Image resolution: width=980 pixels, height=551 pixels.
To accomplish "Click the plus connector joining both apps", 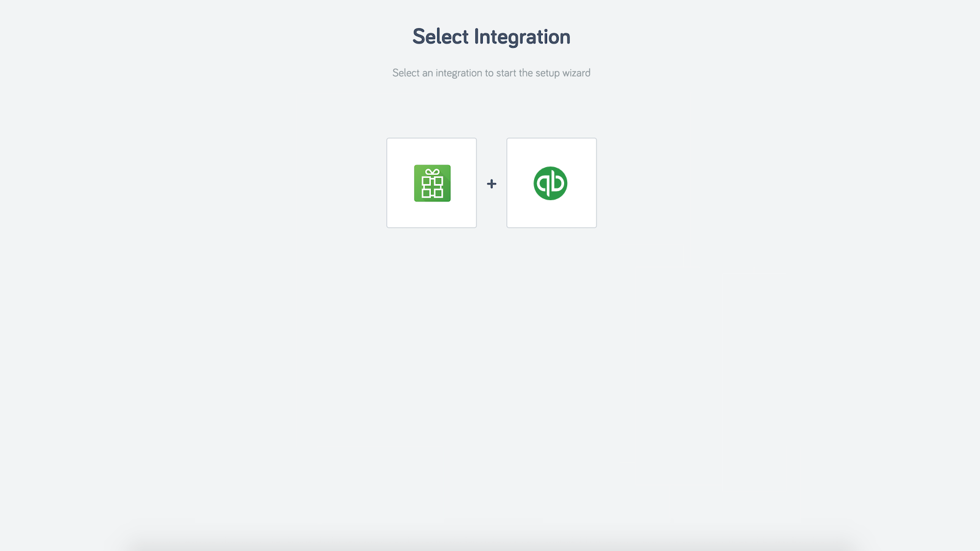I will 491,183.
